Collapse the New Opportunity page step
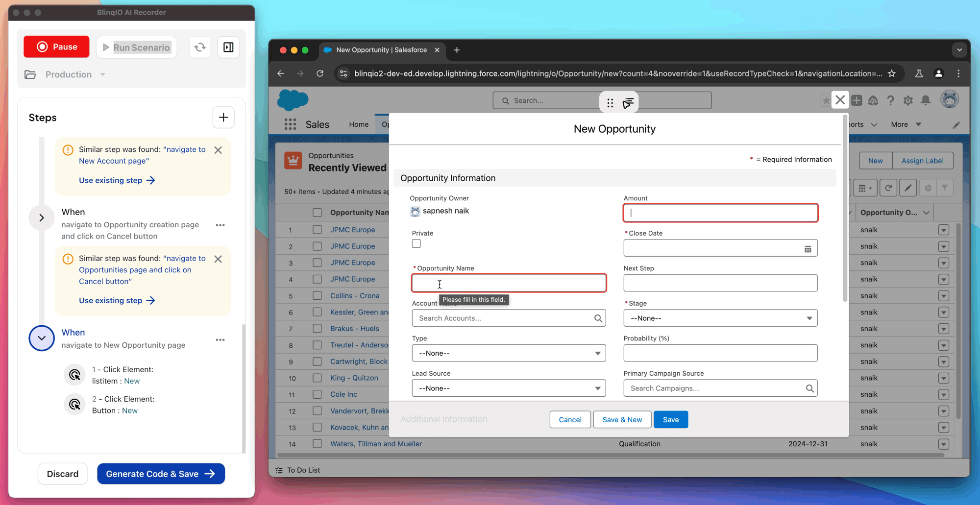The height and width of the screenshot is (505, 980). pos(42,338)
